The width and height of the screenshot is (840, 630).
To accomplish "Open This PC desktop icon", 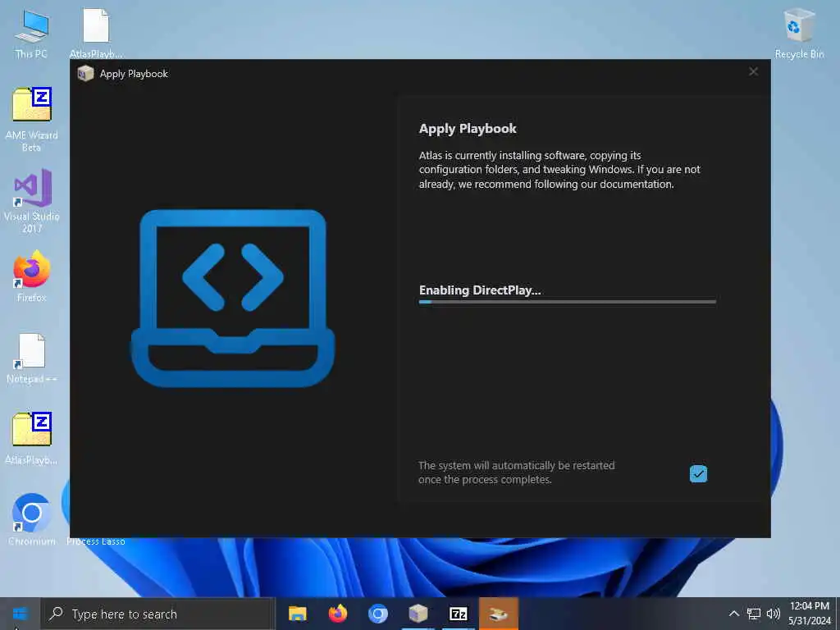I will (32, 34).
